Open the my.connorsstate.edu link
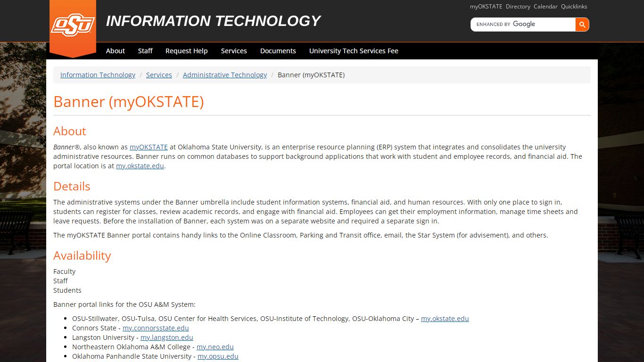The image size is (644, 362). point(156,328)
